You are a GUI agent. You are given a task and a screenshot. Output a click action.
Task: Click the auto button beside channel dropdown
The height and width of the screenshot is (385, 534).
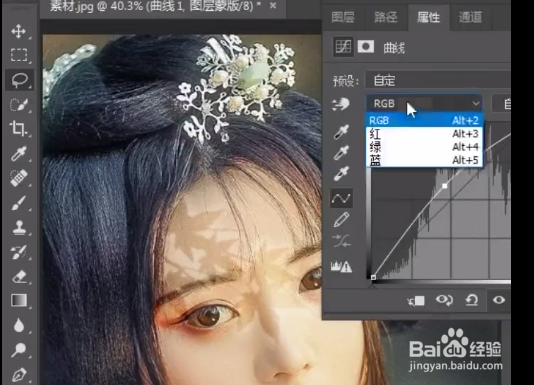[502, 104]
